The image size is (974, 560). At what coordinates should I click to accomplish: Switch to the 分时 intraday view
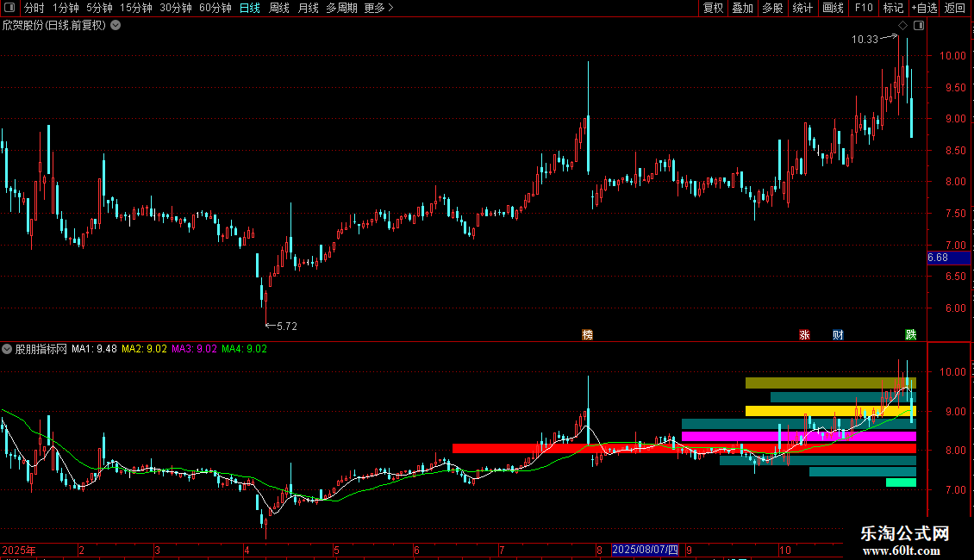[34, 8]
